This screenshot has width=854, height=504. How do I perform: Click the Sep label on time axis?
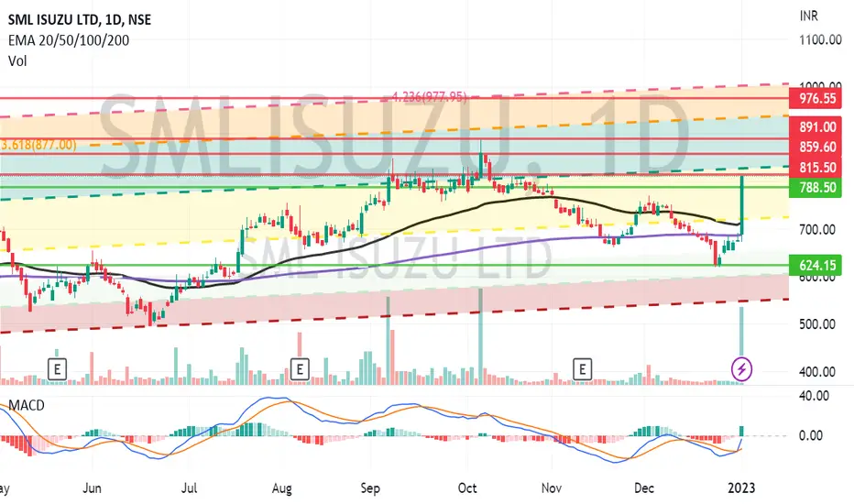370,488
